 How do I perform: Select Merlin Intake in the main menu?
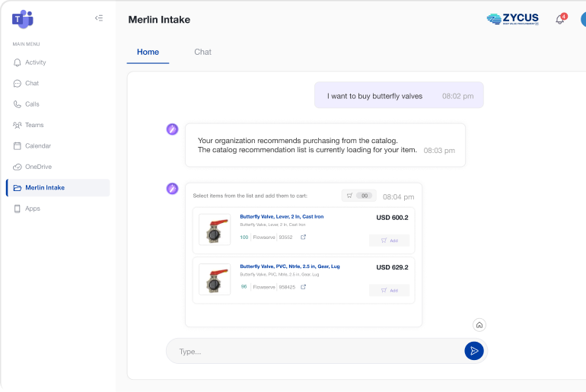tap(58, 187)
